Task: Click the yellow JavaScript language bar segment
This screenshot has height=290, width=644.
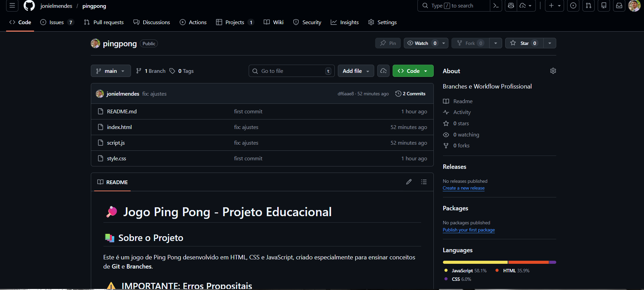Action: pyautogui.click(x=475, y=262)
